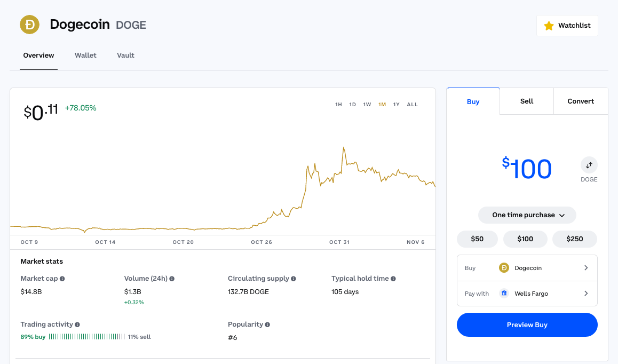
Task: Click the Dogecoin logo icon in header
Action: (x=29, y=25)
